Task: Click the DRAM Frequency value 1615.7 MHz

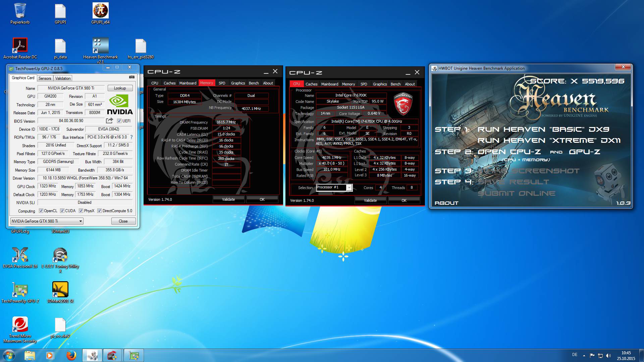Action: (226, 122)
